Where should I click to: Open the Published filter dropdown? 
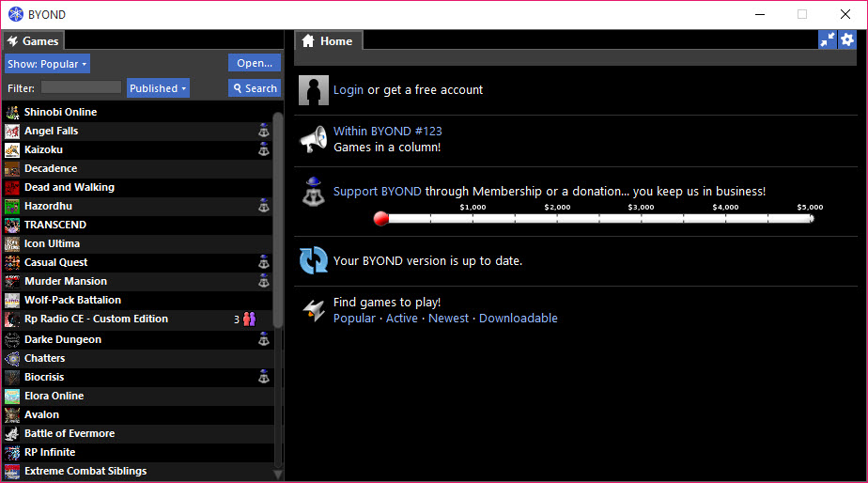[158, 88]
